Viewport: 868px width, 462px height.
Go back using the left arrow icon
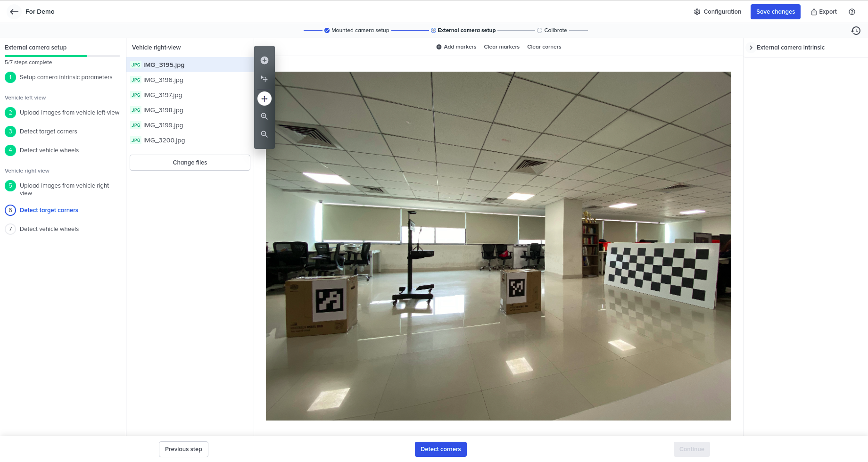pos(14,12)
